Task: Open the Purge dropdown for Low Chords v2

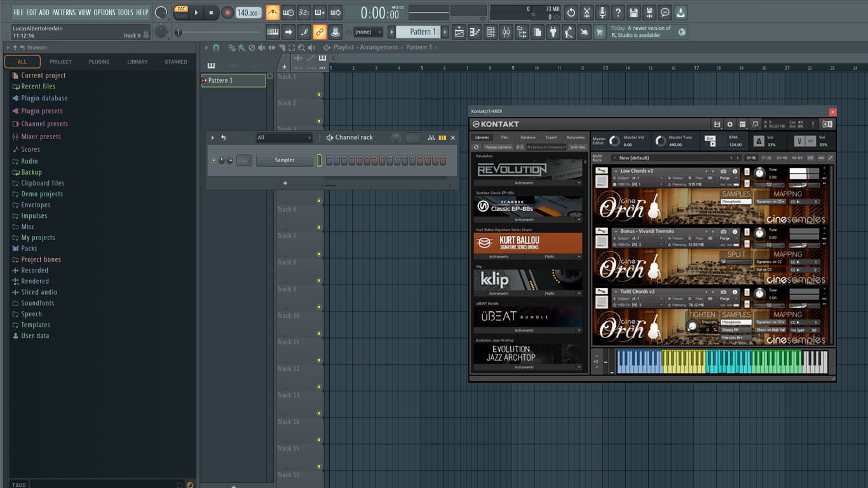Action: [x=728, y=178]
